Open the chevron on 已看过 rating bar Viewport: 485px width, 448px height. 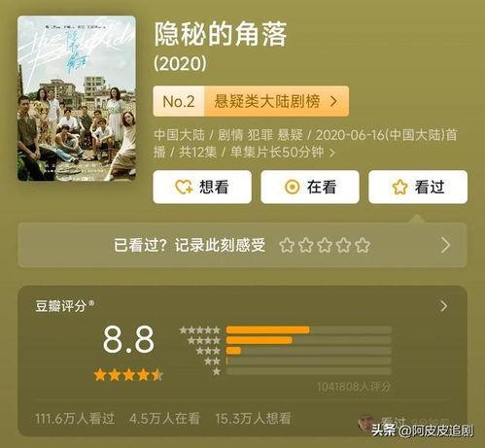click(446, 245)
